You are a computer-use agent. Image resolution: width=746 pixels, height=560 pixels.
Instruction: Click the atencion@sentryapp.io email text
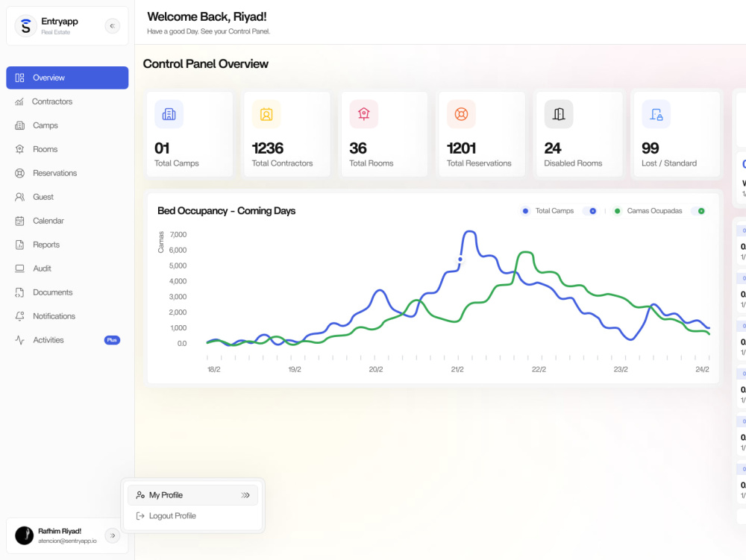(67, 541)
